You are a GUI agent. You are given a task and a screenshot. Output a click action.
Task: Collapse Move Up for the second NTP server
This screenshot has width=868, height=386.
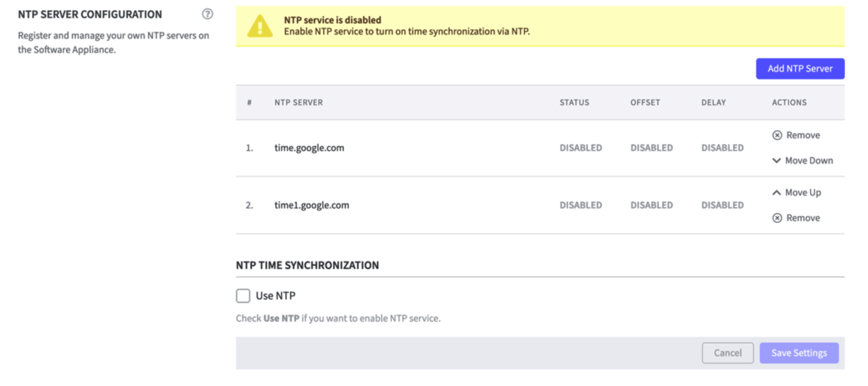802,192
